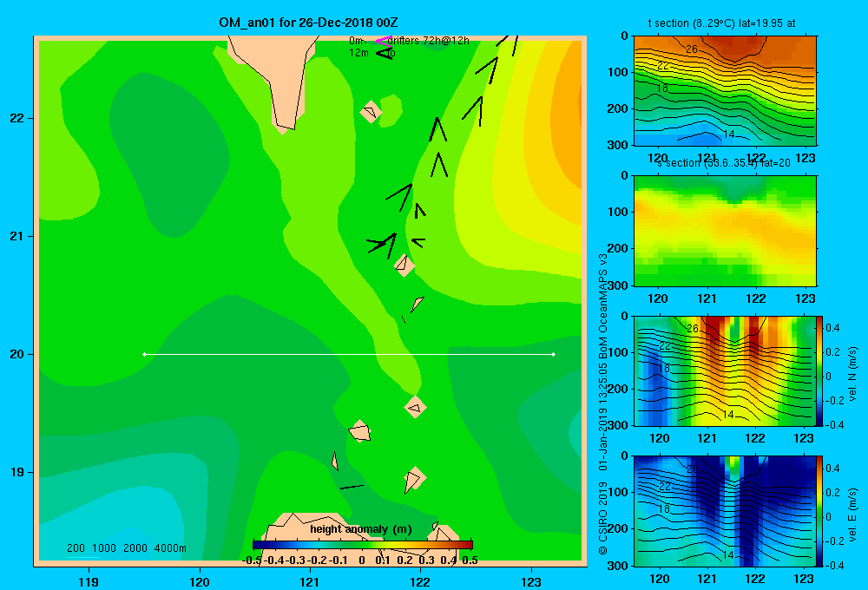868x590 pixels.
Task: Click longitude label 122 below main map
Action: [420, 581]
